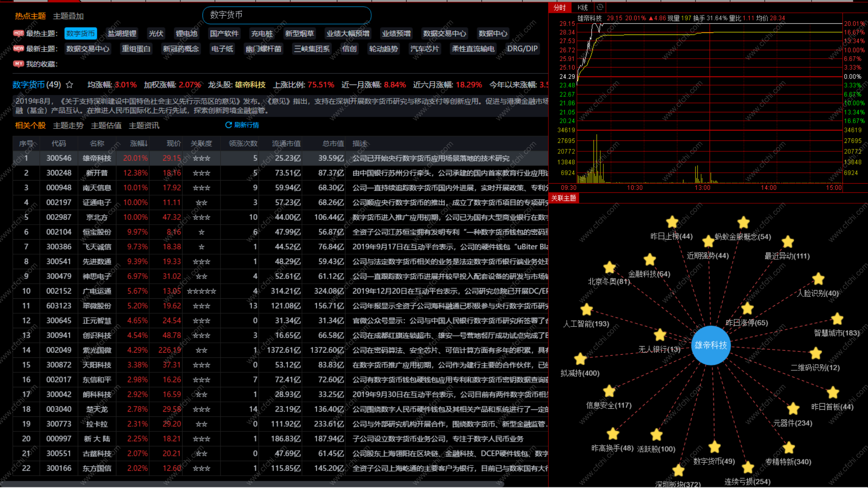Sort table by 涨幅 column header
868x488 pixels.
(x=138, y=144)
